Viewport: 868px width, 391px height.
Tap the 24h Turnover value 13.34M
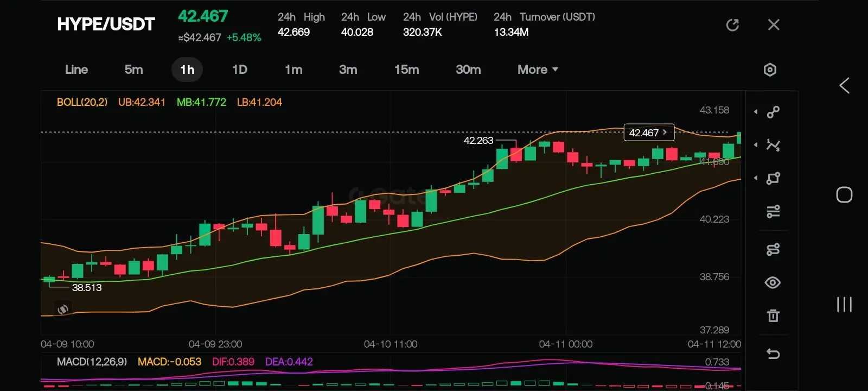[x=511, y=32]
